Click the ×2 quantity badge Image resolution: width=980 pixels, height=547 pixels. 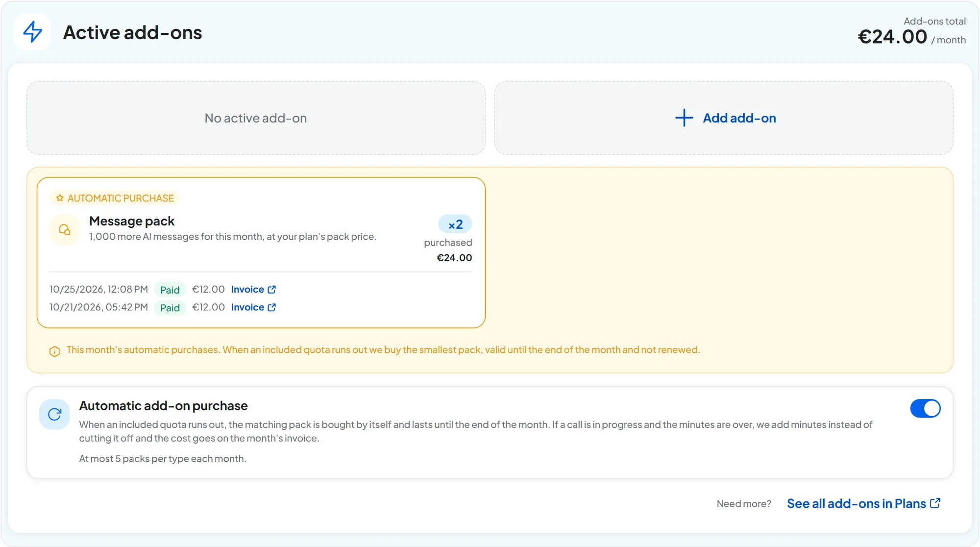[455, 224]
